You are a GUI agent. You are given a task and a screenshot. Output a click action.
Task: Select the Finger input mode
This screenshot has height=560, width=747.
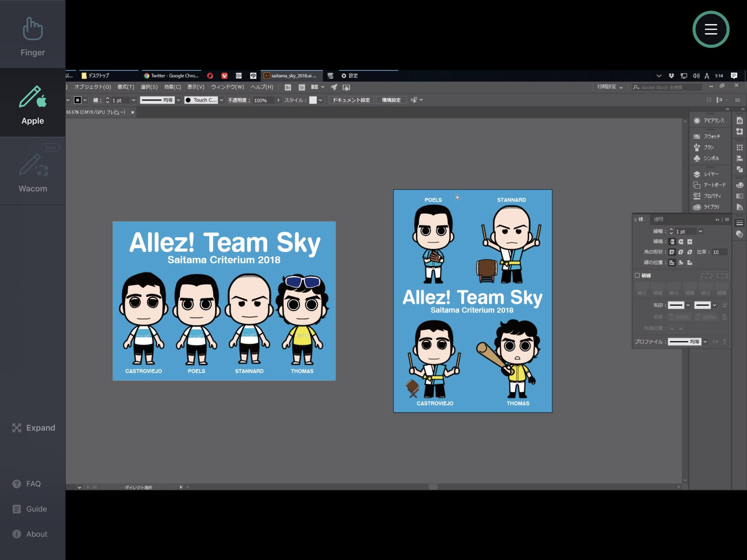pos(33,36)
